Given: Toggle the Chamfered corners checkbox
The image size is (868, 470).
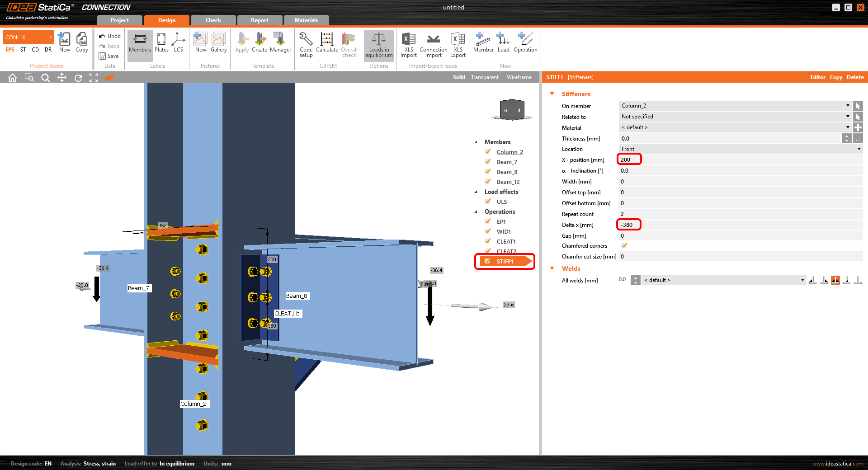Looking at the screenshot, I should tap(624, 246).
